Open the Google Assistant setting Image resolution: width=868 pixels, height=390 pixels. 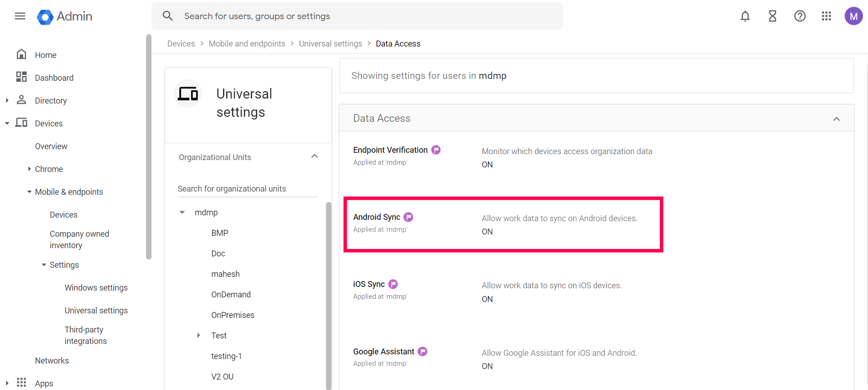click(383, 352)
